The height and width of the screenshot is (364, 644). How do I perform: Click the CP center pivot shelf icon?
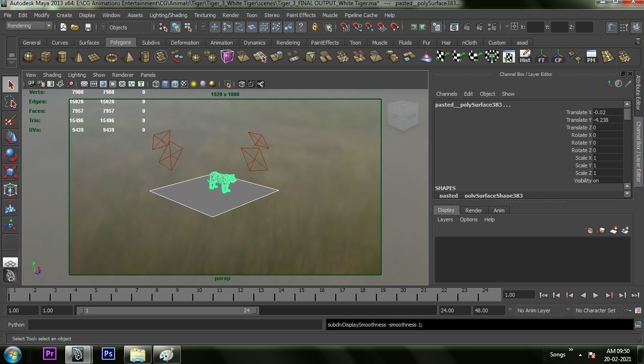pos(558,57)
